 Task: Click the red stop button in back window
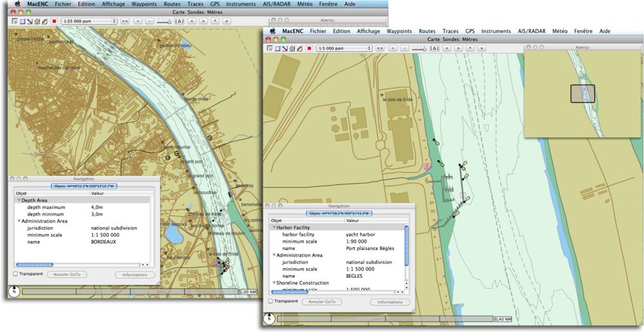pos(54,21)
